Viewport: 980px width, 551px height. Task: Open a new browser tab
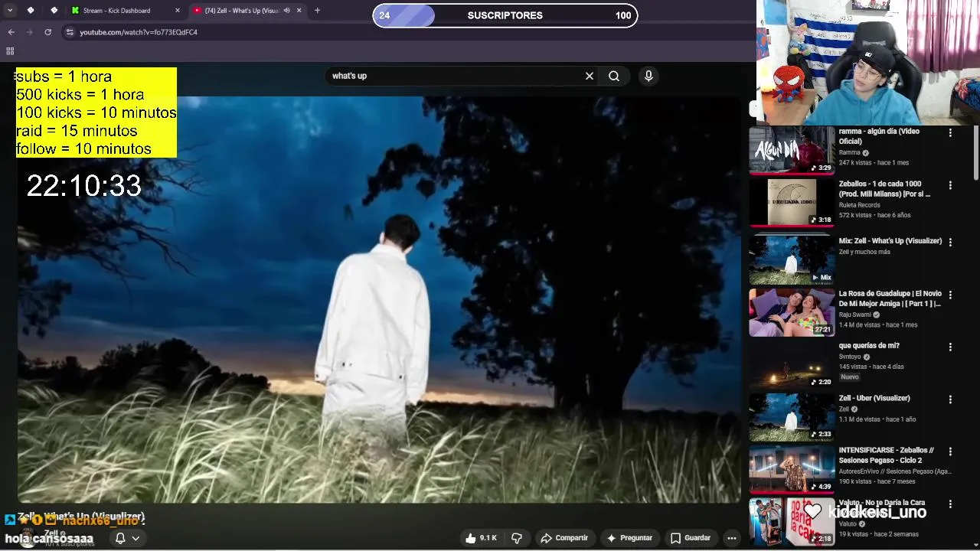317,11
